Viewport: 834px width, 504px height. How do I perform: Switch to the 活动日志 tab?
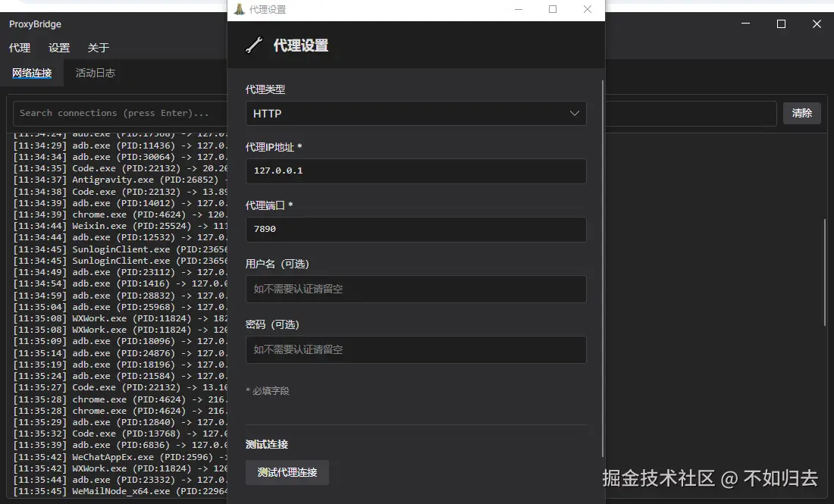tap(96, 73)
